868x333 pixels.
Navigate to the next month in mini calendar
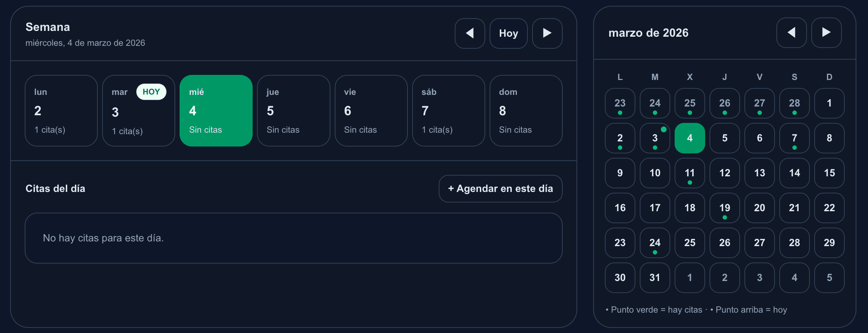(x=826, y=33)
